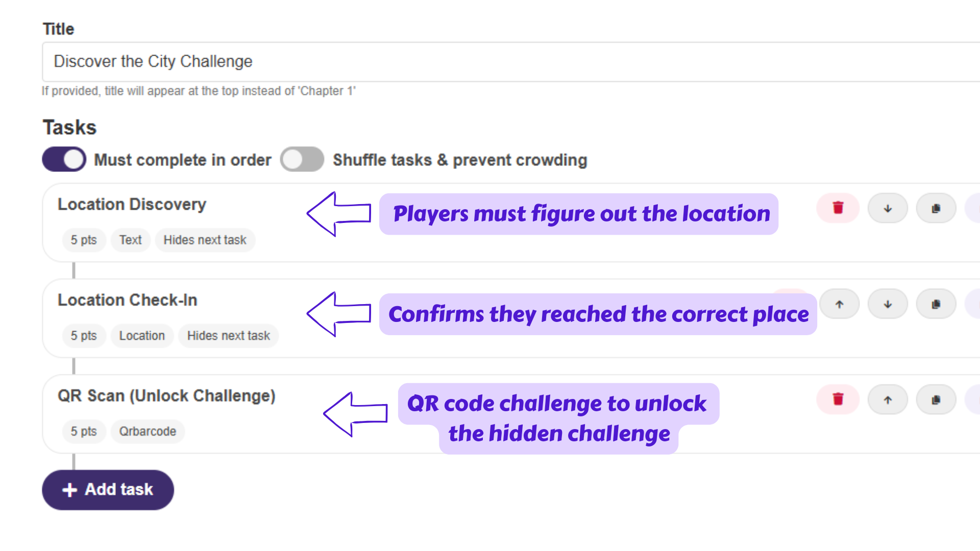
Task: Delete the QR Scan (Unlock Challenge) task
Action: pos(838,399)
